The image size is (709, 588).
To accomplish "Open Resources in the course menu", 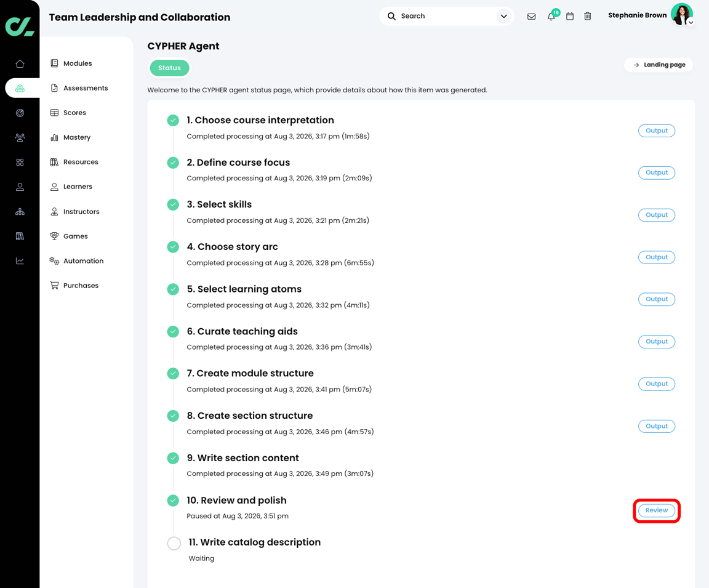I will [x=74, y=162].
